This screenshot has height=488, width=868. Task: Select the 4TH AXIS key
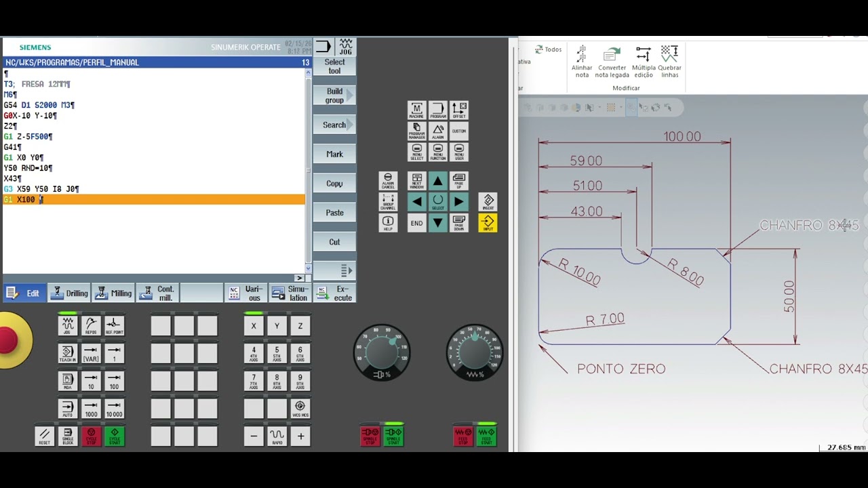coord(254,354)
